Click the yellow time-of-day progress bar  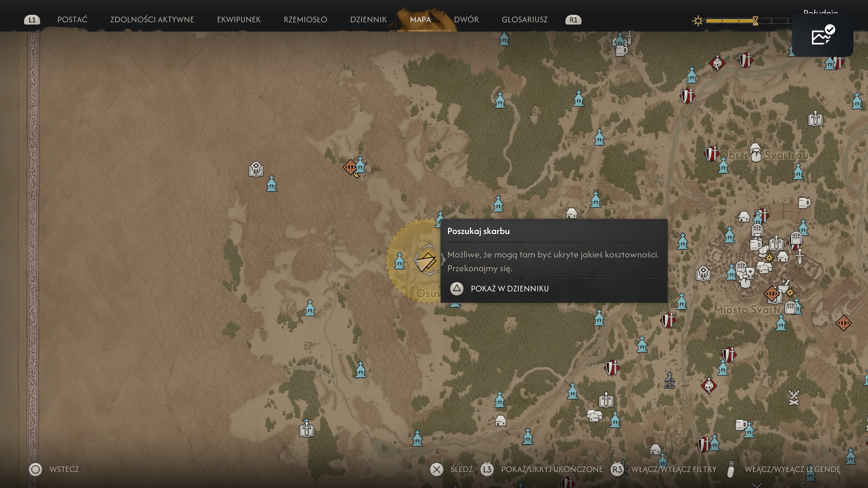coord(730,21)
